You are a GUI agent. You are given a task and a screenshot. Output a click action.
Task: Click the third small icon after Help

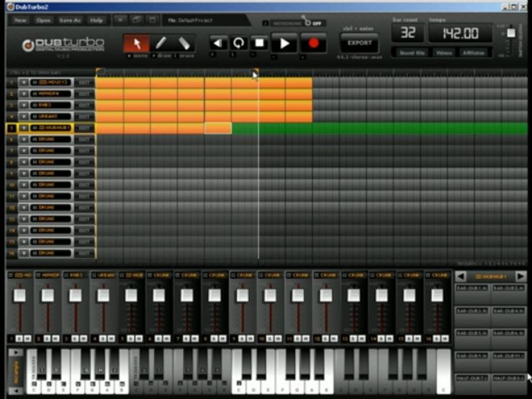click(x=153, y=21)
